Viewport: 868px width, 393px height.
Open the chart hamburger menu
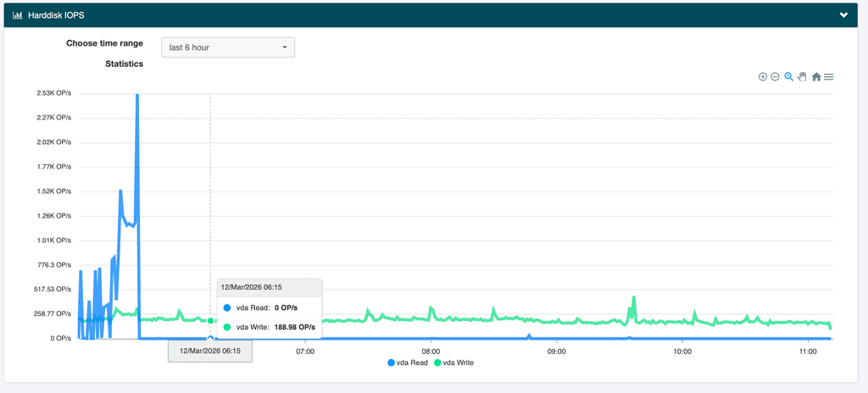[x=829, y=77]
